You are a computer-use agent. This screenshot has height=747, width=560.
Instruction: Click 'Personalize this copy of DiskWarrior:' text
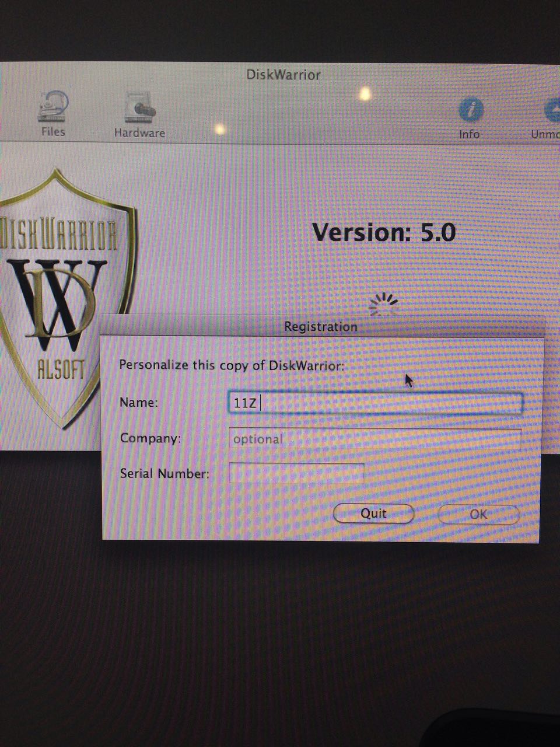coord(232,366)
